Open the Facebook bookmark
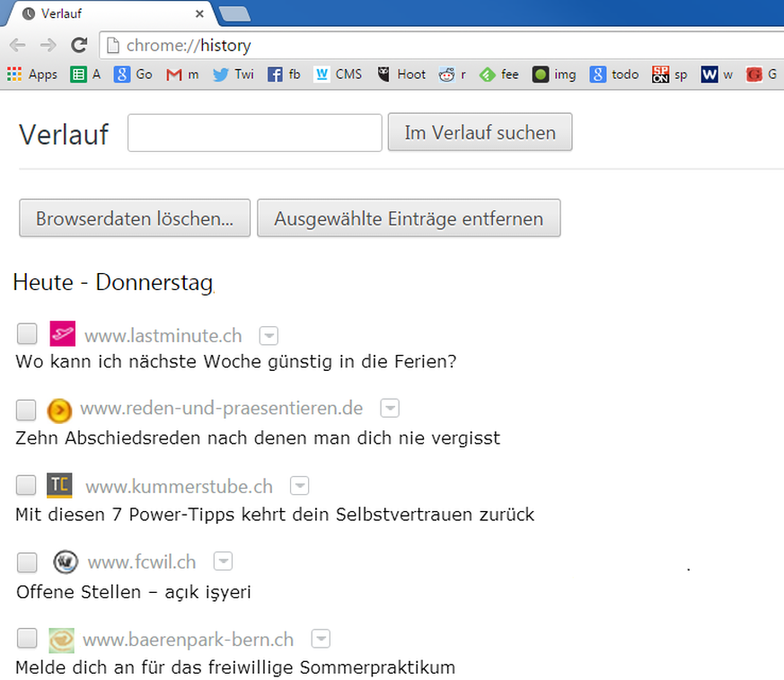Image resolution: width=784 pixels, height=680 pixels. [284, 75]
